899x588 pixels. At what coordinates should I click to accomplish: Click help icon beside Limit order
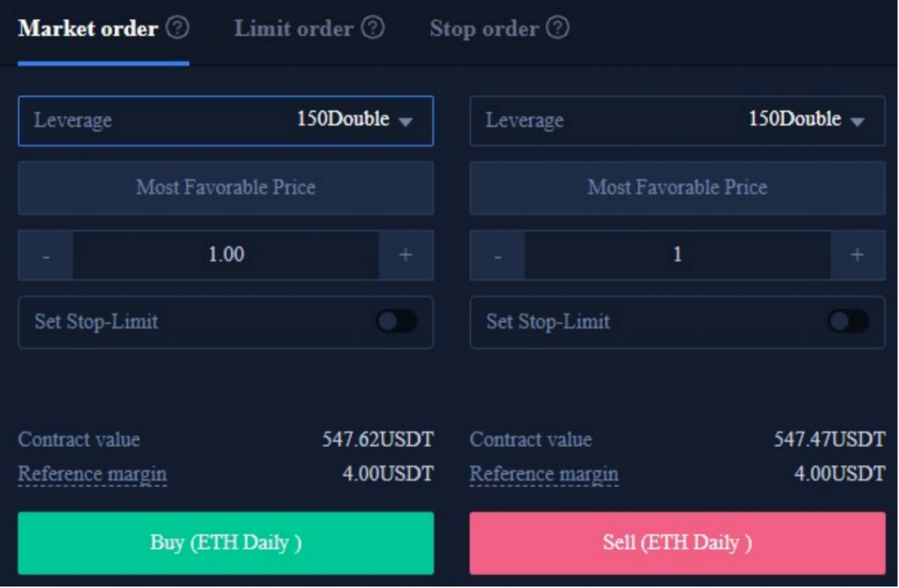pos(372,27)
